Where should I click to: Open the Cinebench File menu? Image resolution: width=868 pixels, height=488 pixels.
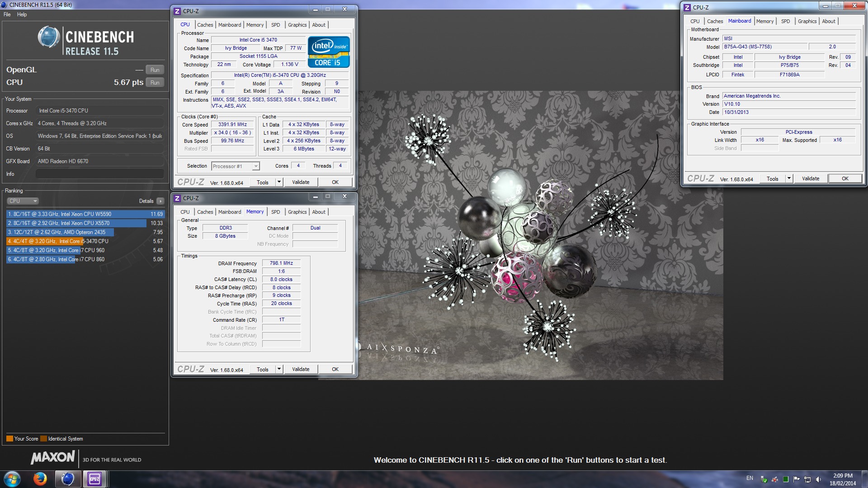pos(7,14)
